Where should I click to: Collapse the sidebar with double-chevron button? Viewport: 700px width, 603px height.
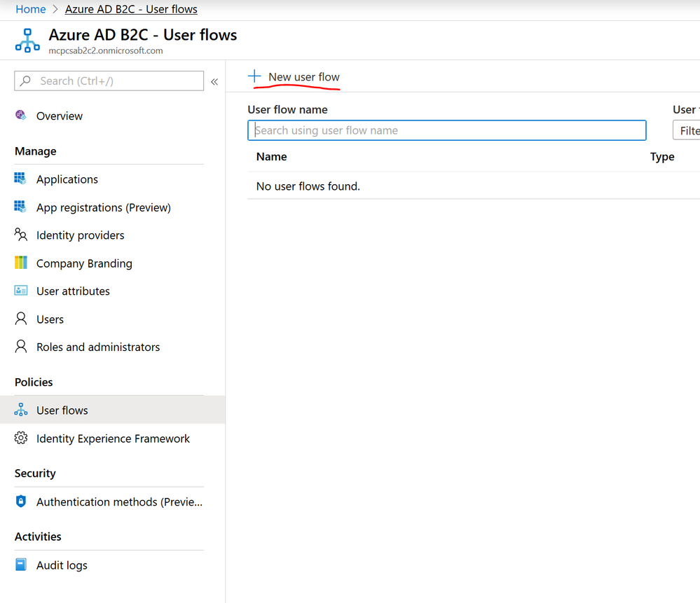(x=214, y=82)
